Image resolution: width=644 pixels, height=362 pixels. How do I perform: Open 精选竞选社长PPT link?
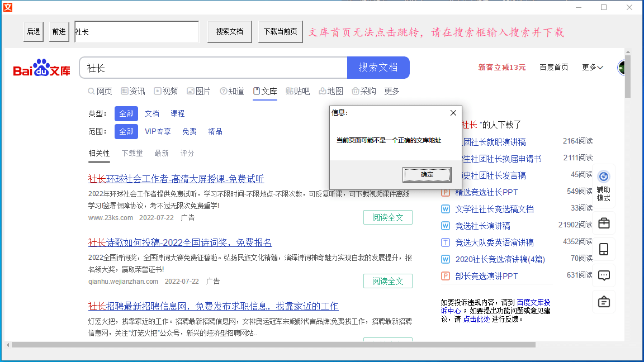tap(487, 193)
